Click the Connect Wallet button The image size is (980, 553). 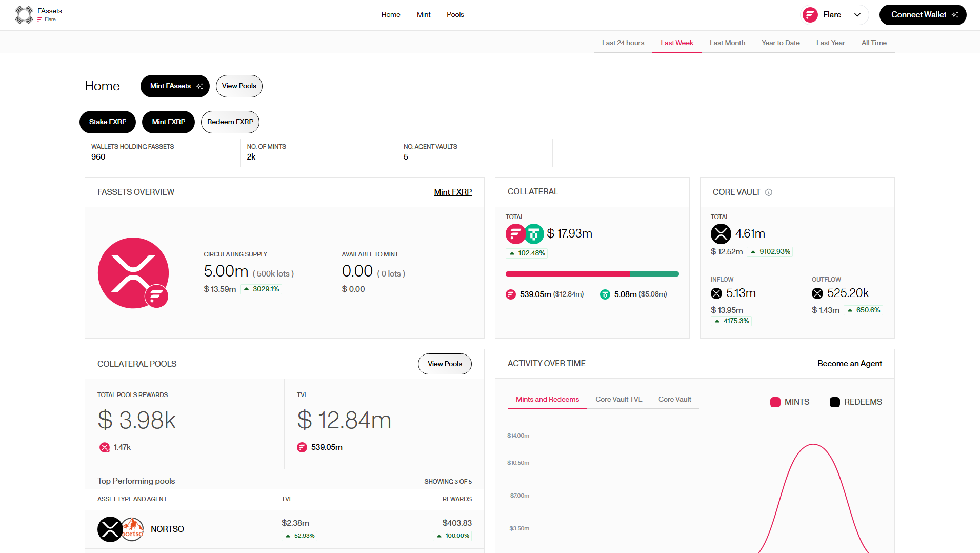[x=923, y=15]
